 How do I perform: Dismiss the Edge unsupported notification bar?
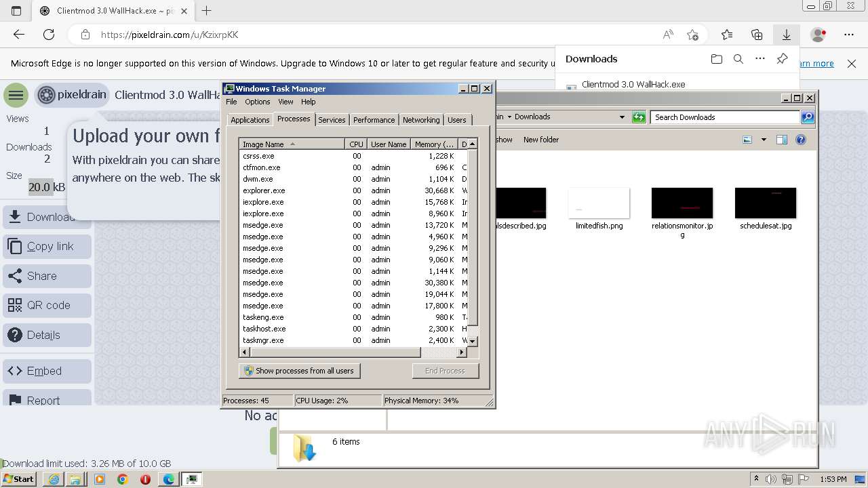[852, 64]
